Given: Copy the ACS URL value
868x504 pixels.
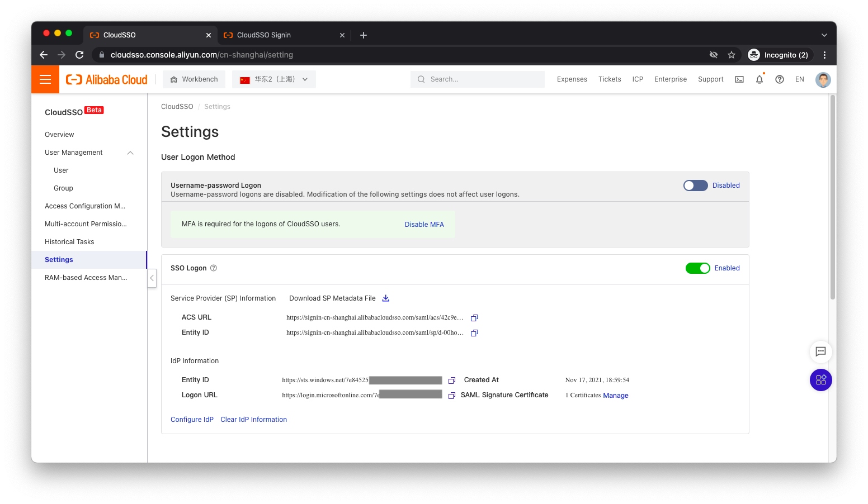Looking at the screenshot, I should pyautogui.click(x=474, y=318).
